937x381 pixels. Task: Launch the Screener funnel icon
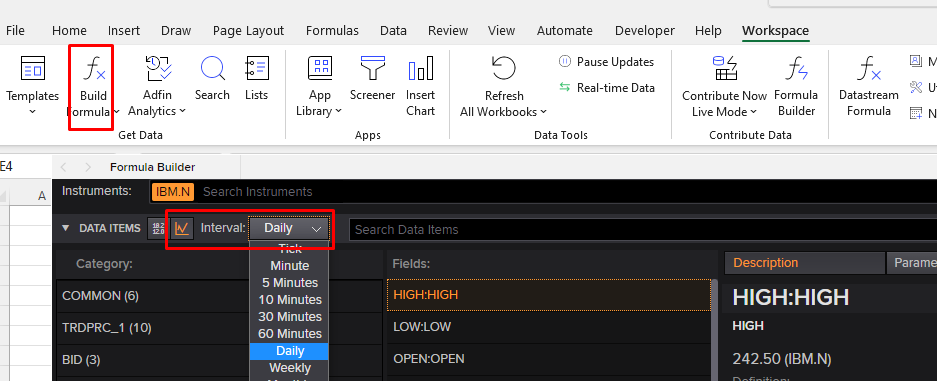pyautogui.click(x=372, y=68)
